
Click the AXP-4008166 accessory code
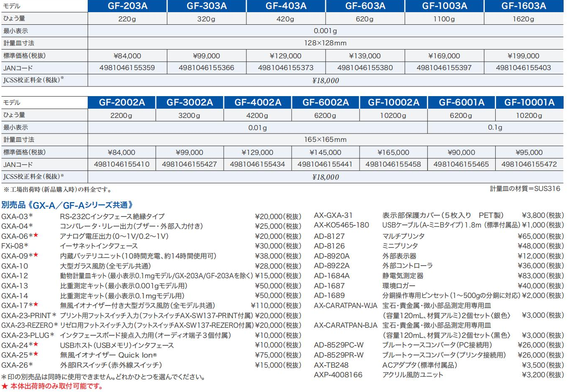[338, 375]
